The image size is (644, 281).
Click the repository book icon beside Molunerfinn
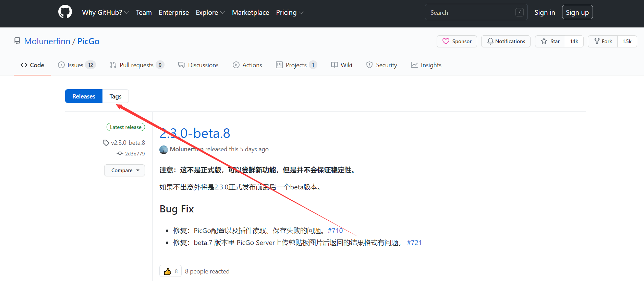(x=17, y=41)
